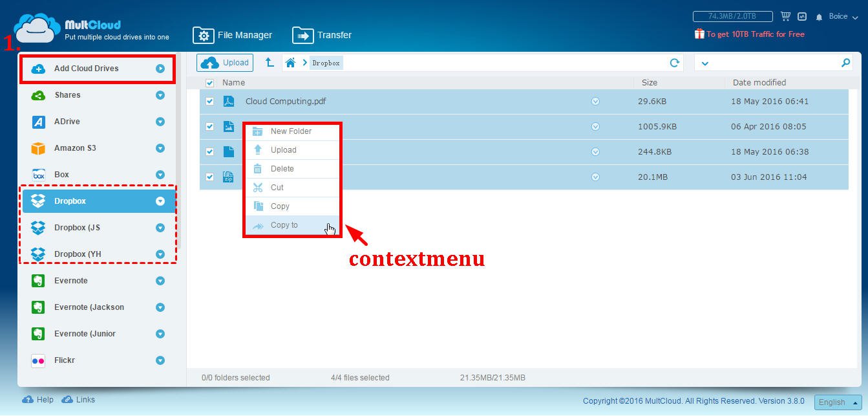Expand the Add Cloud Drives arrow
868x416 pixels.
160,69
